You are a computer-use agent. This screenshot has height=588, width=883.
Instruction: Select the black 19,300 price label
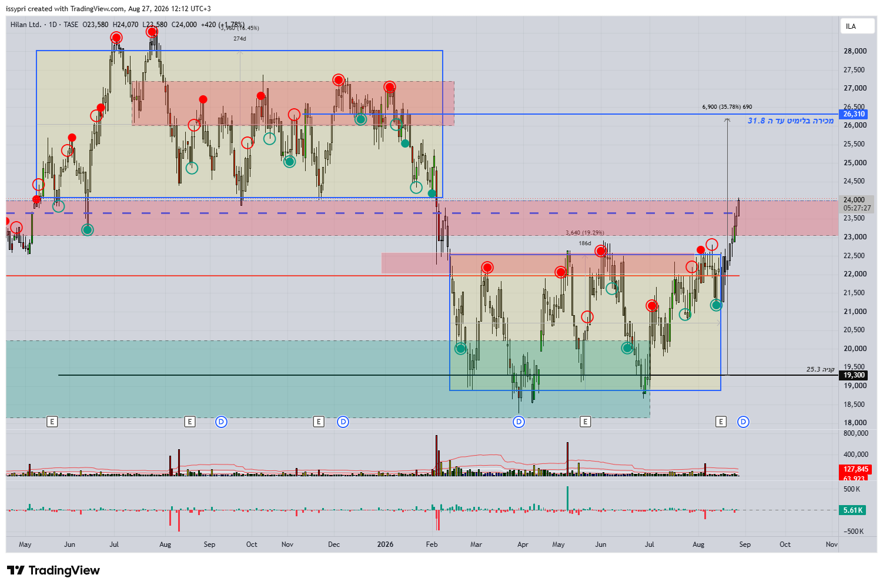(854, 375)
